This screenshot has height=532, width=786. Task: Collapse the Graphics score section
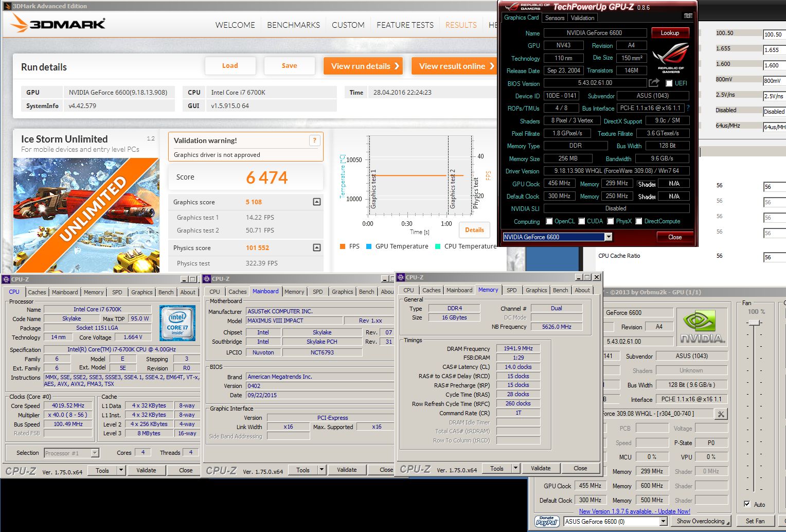pyautogui.click(x=317, y=202)
